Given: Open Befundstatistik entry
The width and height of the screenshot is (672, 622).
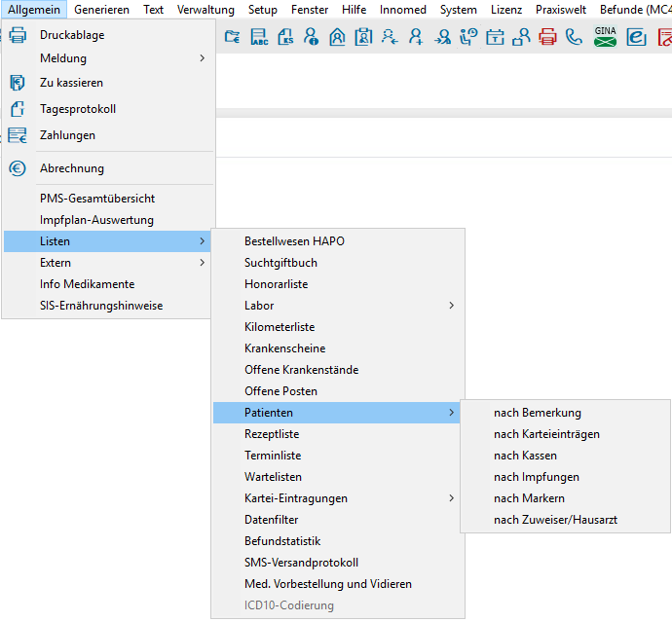Looking at the screenshot, I should click(x=338, y=541).
